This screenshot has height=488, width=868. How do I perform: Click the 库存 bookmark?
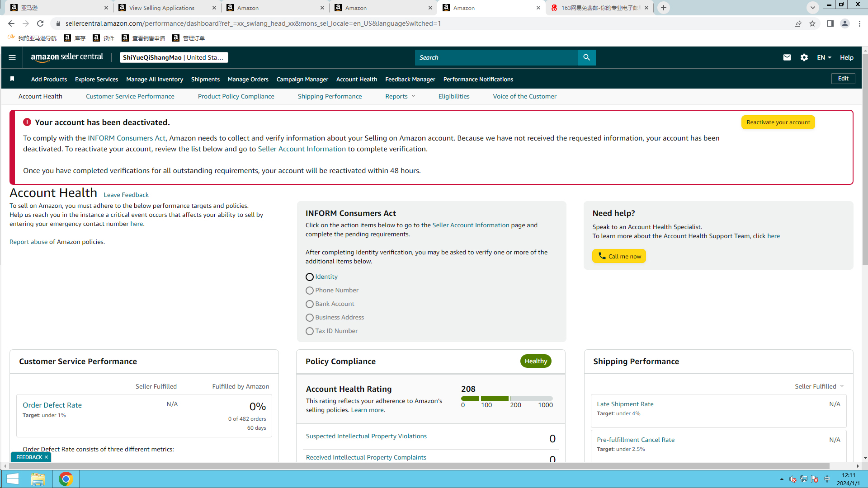[x=75, y=38]
